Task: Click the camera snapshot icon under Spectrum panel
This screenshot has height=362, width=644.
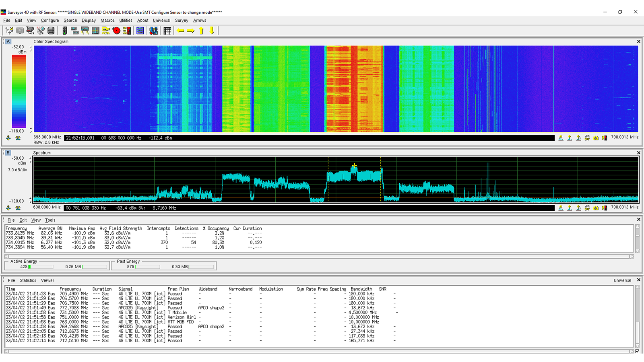Action: click(x=596, y=208)
